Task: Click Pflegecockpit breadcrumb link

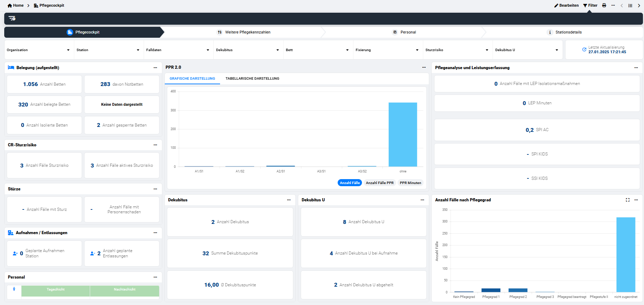Action: 49,5
